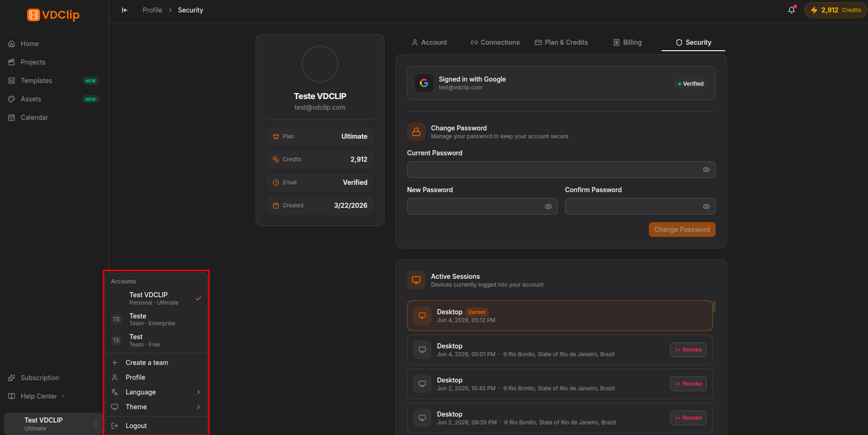Click test@vdclip.com under profile name

pos(320,107)
